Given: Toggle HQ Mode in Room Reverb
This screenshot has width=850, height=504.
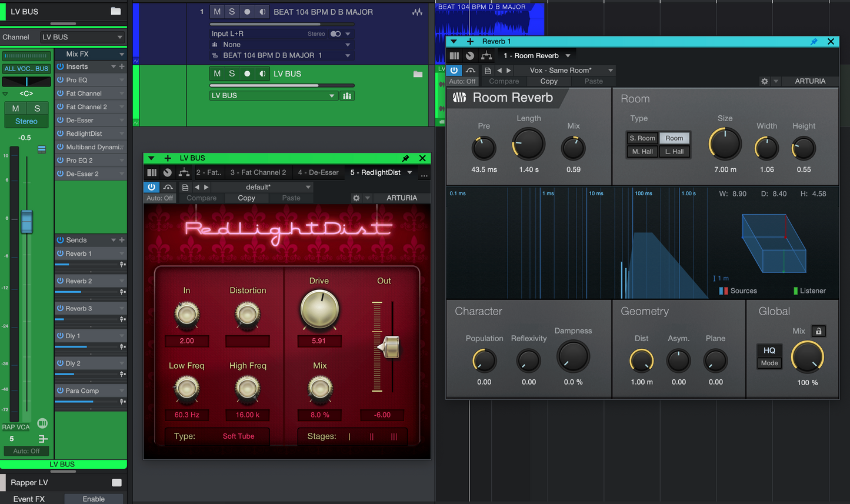Looking at the screenshot, I should tap(769, 356).
